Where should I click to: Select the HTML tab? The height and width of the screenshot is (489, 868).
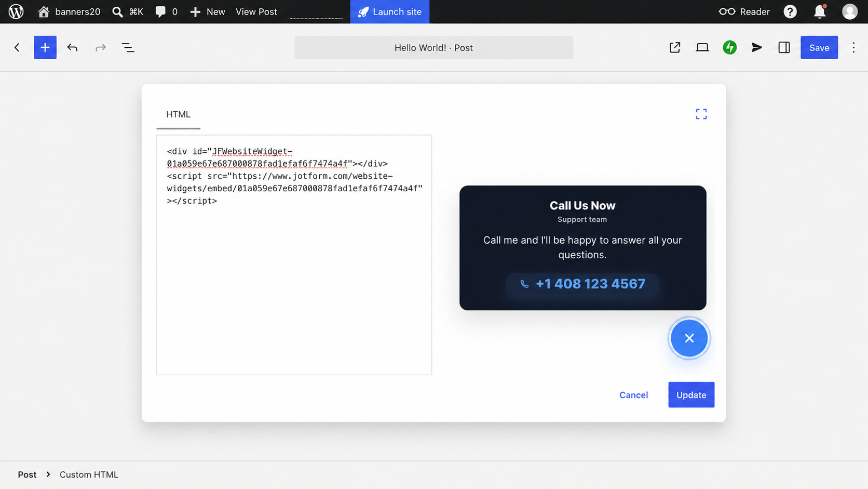coord(178,114)
